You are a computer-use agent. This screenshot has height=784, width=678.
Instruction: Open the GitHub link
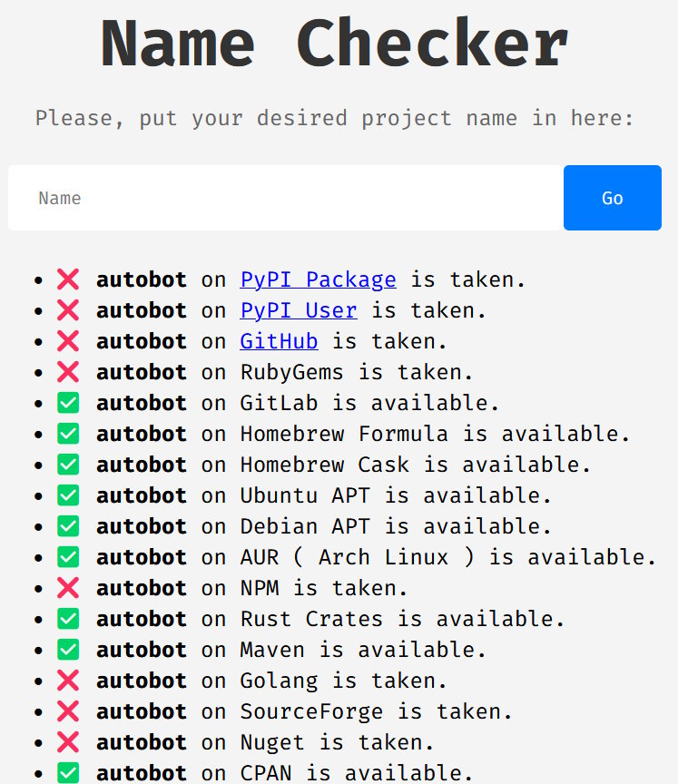point(279,341)
